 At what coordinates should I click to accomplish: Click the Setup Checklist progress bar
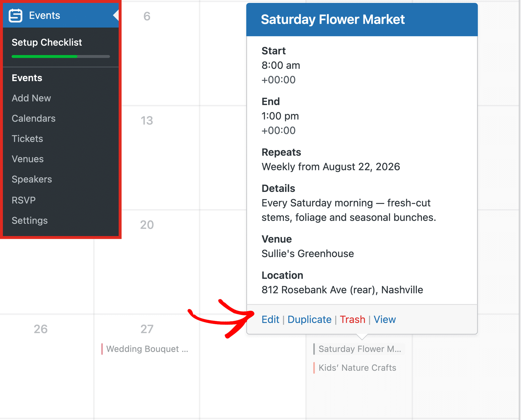tap(61, 57)
